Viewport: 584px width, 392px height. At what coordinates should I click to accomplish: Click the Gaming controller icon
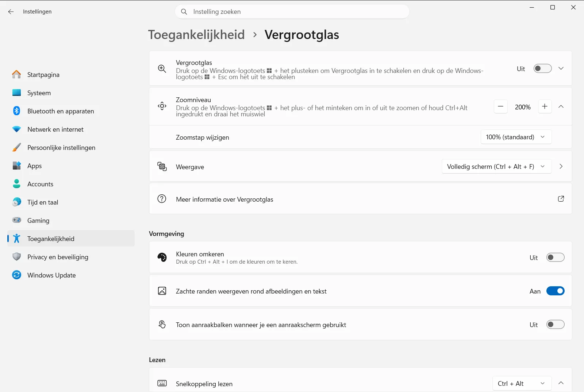16,220
